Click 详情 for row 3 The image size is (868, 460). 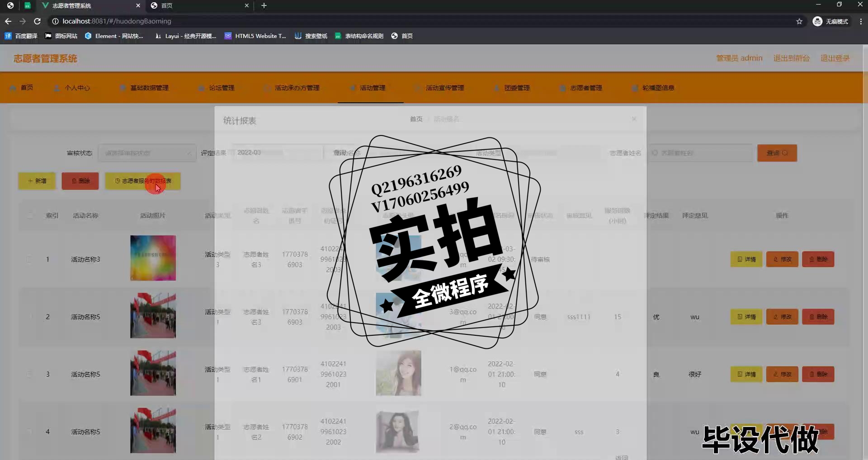click(x=746, y=374)
